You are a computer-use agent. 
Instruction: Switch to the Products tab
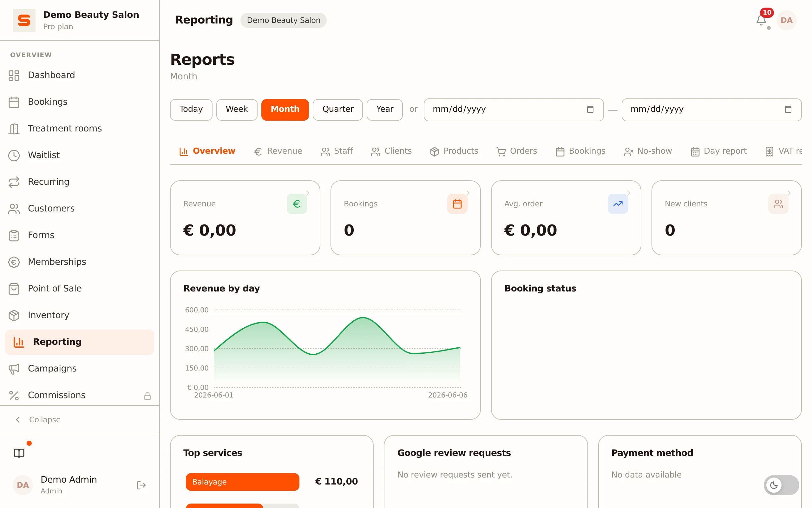pos(454,151)
